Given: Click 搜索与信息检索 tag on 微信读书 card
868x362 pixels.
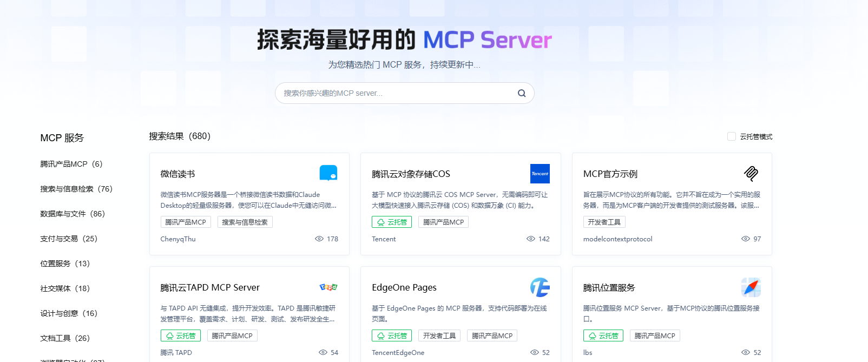Looking at the screenshot, I should 245,222.
